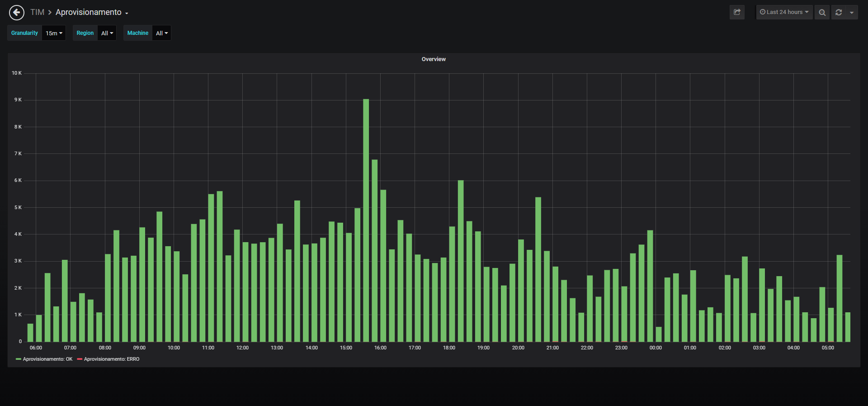The width and height of the screenshot is (868, 406).
Task: Click the 05:00 x-axis time label
Action: point(828,348)
